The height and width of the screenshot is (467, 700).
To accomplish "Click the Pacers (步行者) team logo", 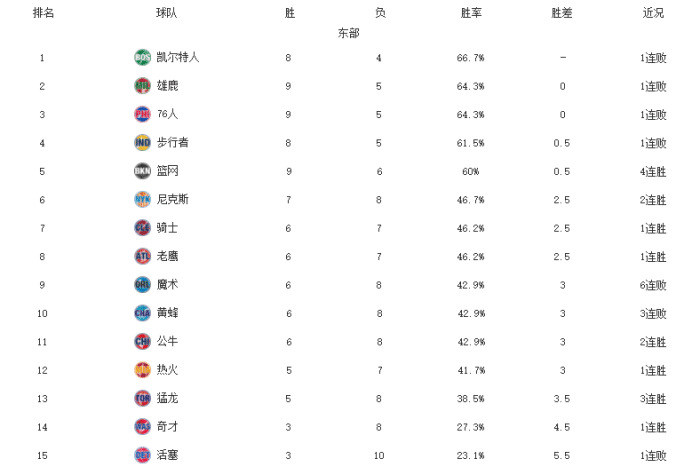I will coord(142,143).
